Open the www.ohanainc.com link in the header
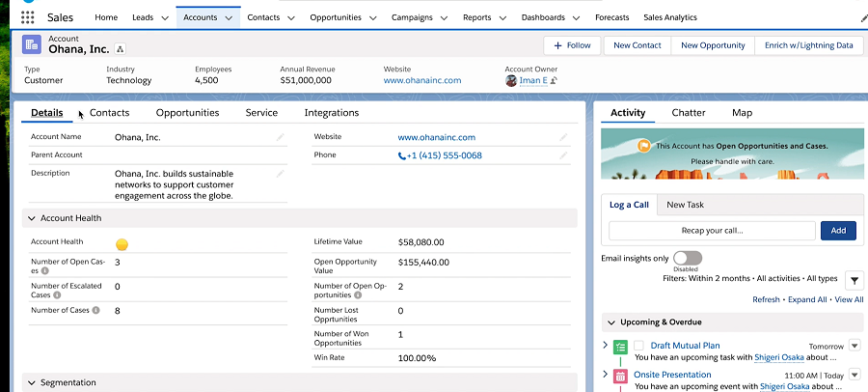 coord(421,81)
